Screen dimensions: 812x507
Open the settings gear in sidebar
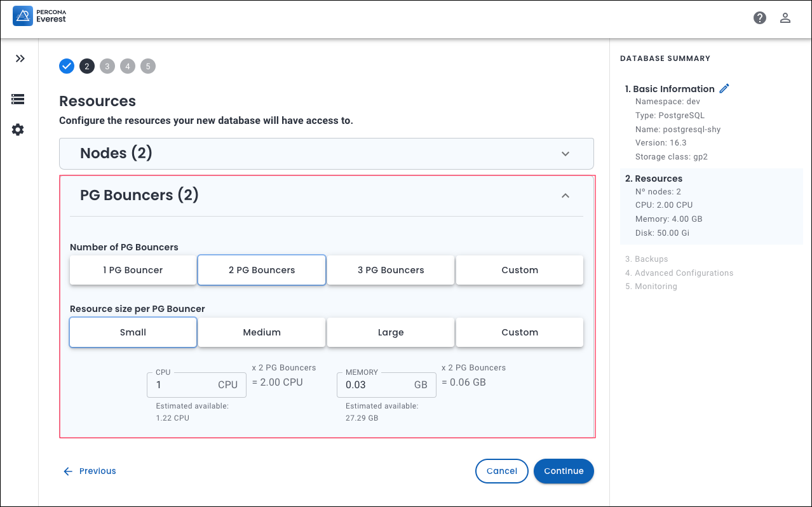point(18,130)
